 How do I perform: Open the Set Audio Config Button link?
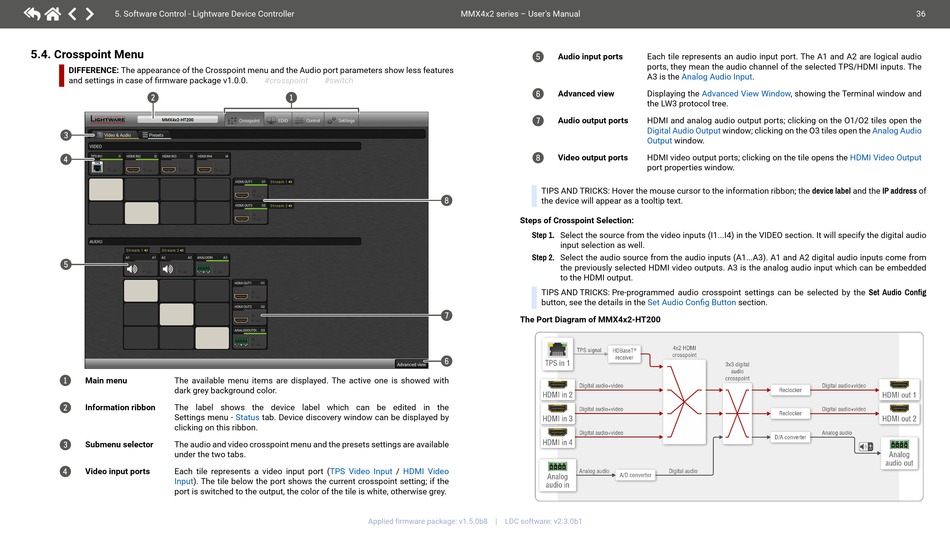[691, 302]
